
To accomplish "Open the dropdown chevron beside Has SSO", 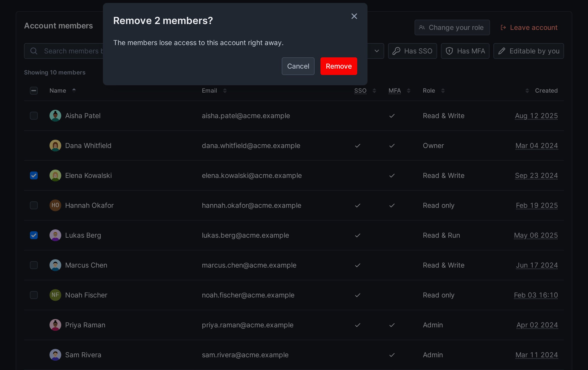I will (377, 51).
